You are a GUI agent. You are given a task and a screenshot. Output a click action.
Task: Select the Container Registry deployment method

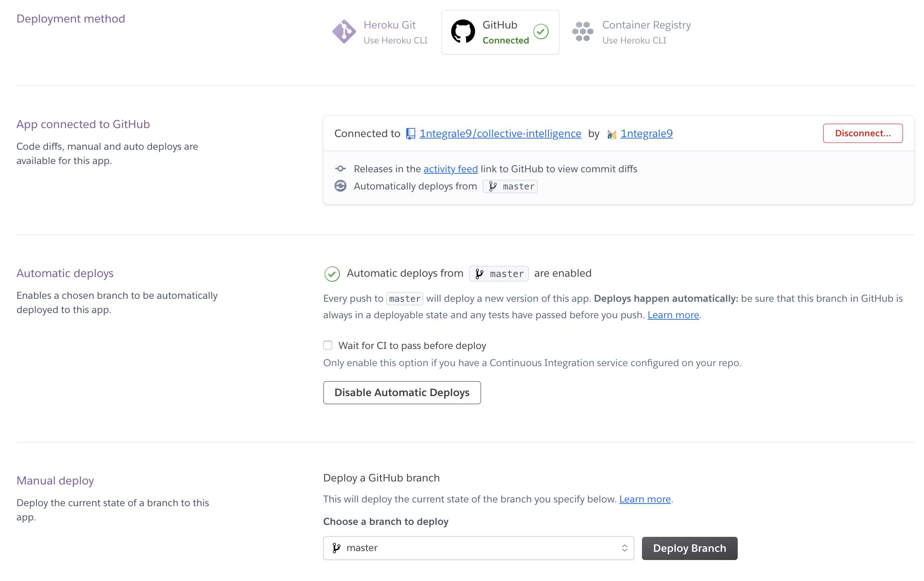pos(631,32)
